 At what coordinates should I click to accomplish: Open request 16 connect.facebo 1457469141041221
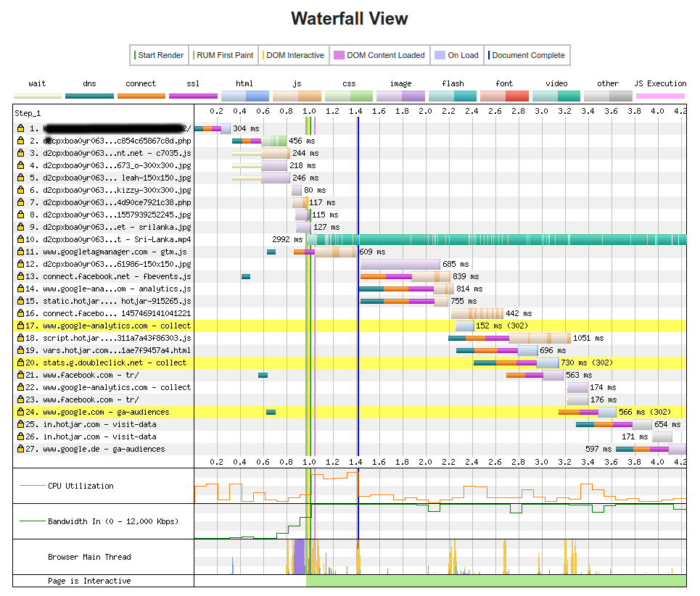pos(117,314)
